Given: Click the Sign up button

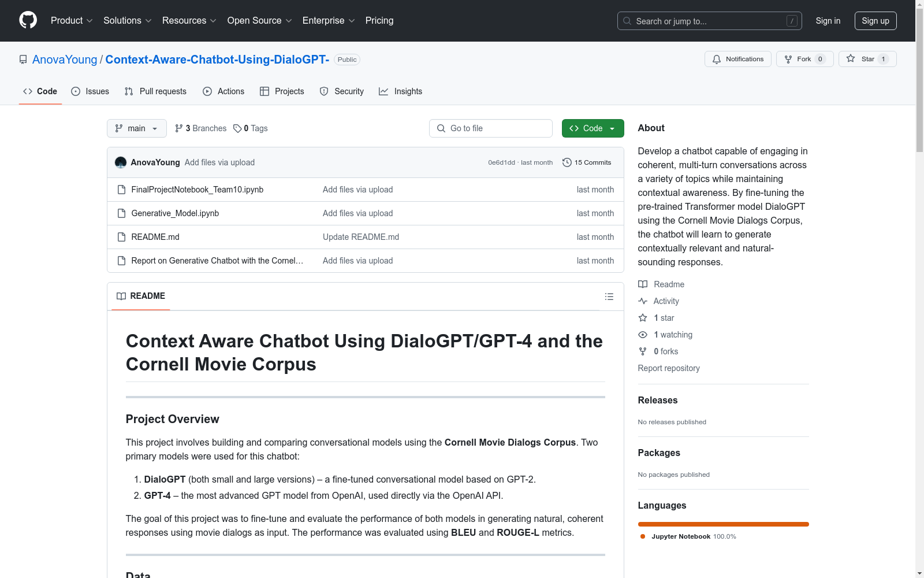Looking at the screenshot, I should point(875,21).
